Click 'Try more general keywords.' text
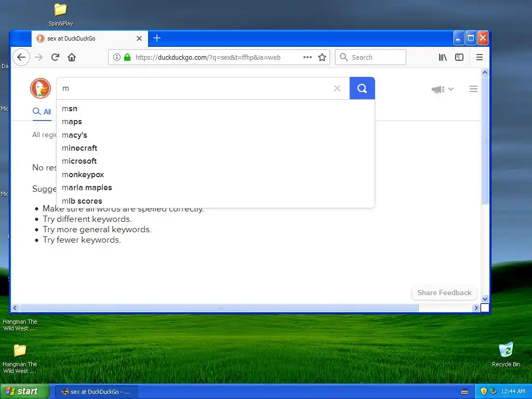Image resolution: width=532 pixels, height=399 pixels. (x=97, y=229)
